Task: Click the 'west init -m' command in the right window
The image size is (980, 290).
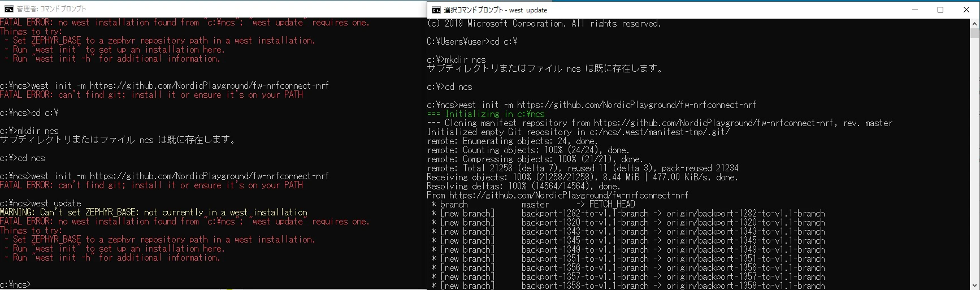Action: click(592, 105)
